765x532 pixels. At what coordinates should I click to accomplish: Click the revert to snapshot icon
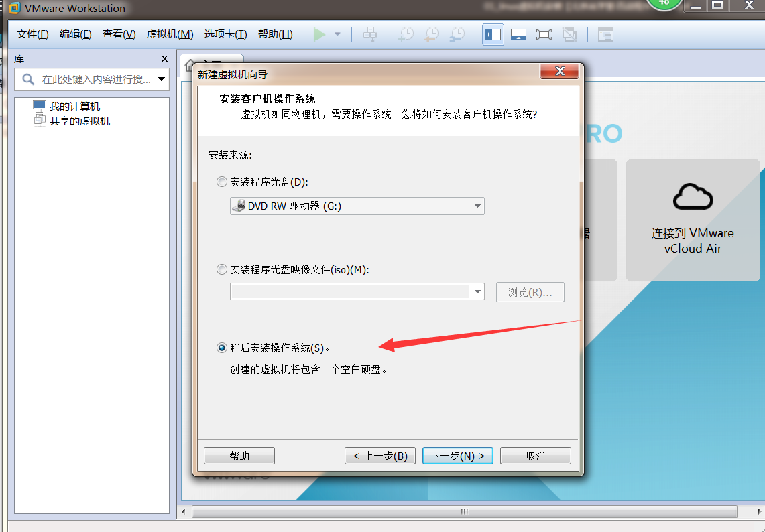point(432,35)
